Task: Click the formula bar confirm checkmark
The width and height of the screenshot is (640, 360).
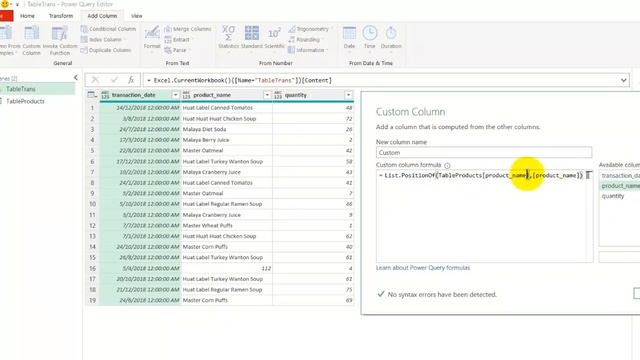Action: click(114, 80)
